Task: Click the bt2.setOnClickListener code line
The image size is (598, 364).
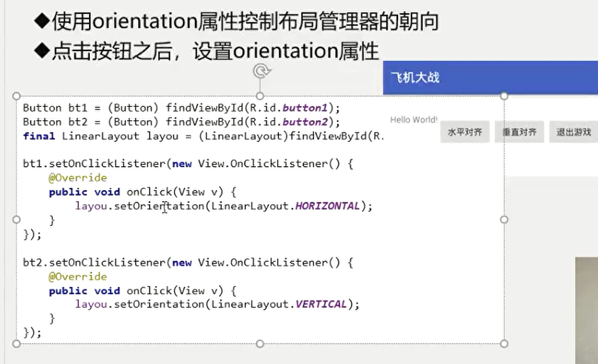Action: point(188,263)
